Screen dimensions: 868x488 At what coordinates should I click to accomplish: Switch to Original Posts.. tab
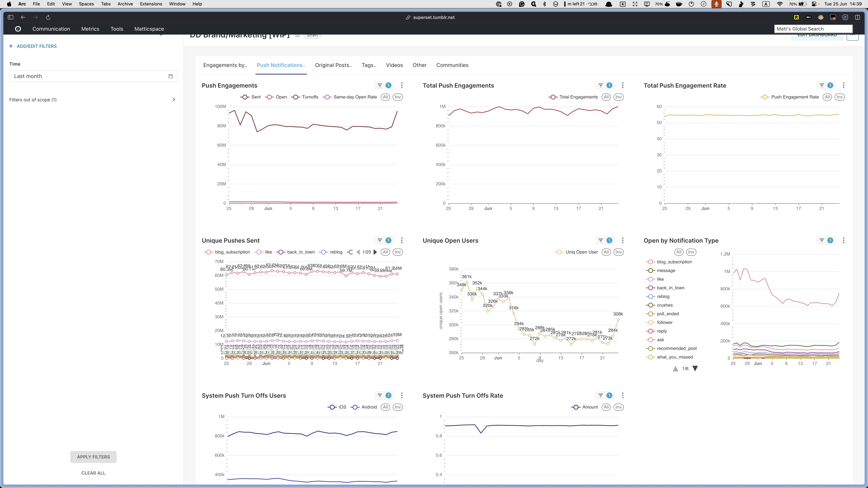pyautogui.click(x=333, y=65)
